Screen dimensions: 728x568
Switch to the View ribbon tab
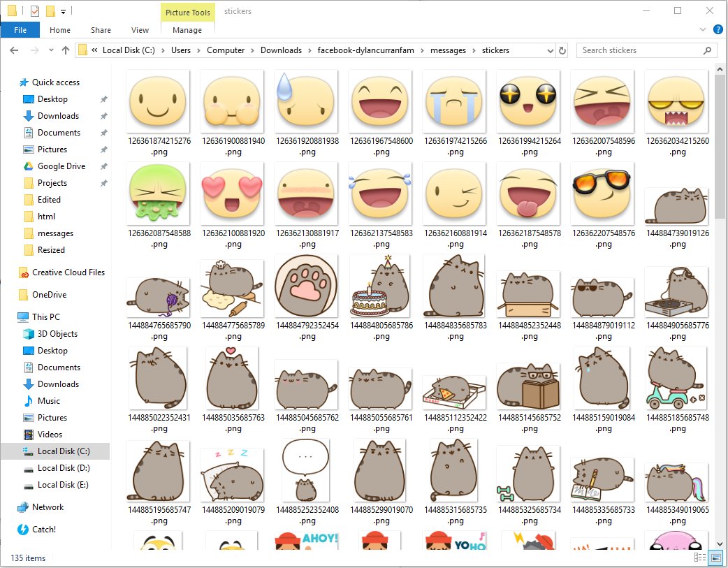point(140,30)
